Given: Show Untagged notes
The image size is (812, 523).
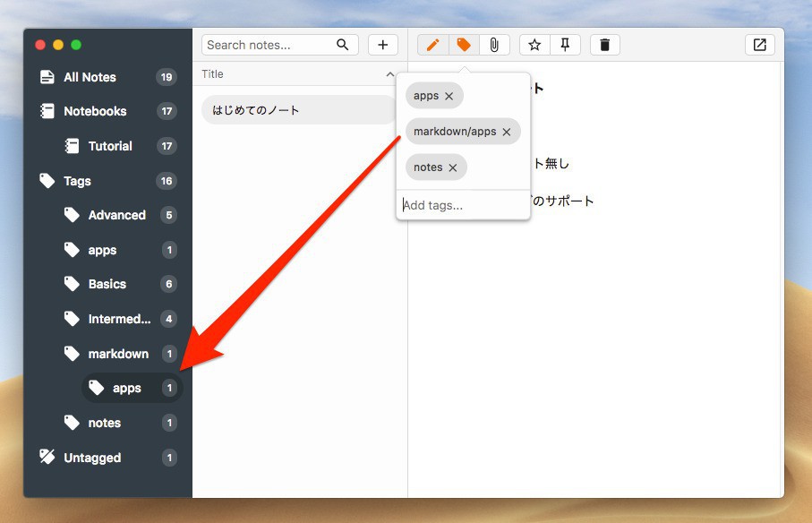Looking at the screenshot, I should tap(91, 458).
